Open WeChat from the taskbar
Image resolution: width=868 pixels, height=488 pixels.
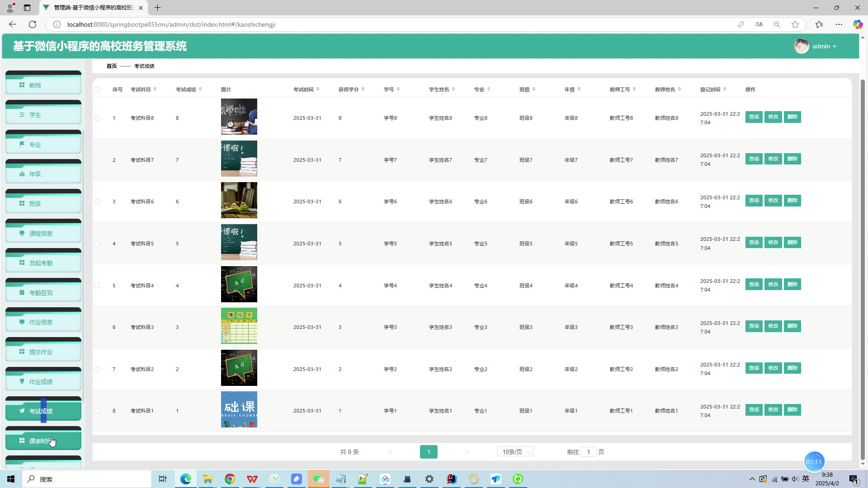319,479
